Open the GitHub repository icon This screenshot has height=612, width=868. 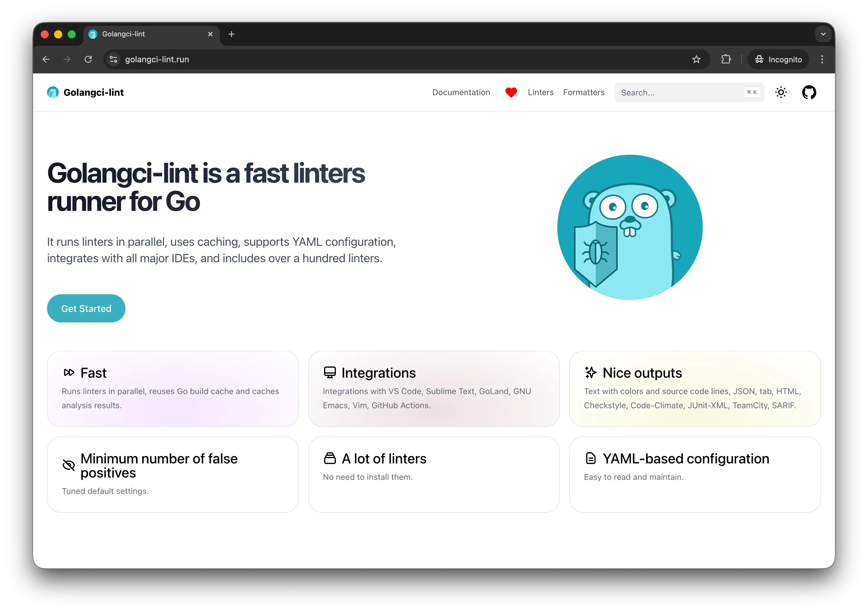[x=809, y=92]
